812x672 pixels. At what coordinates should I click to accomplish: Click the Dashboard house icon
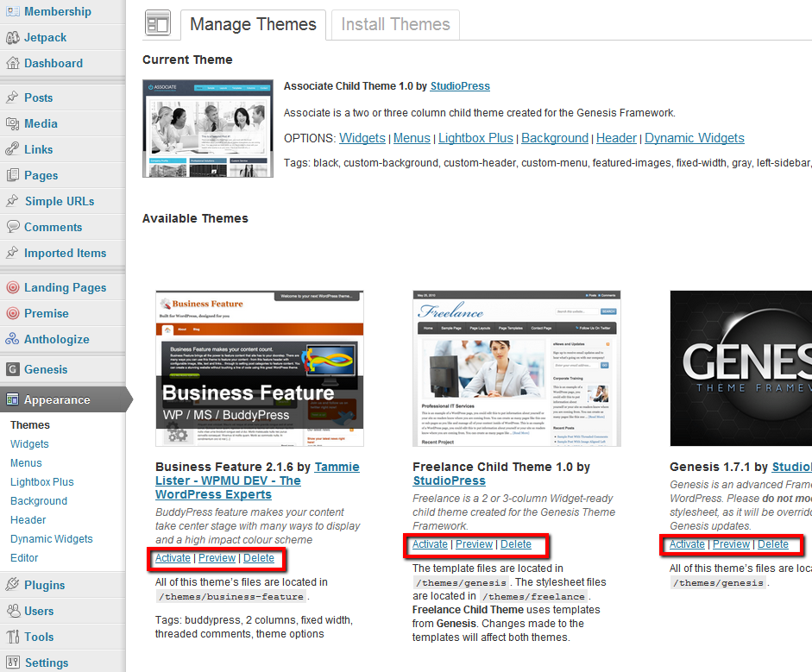(x=12, y=63)
